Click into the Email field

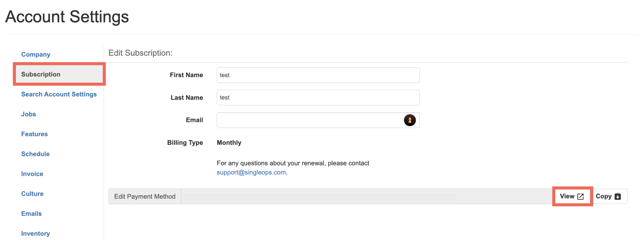pyautogui.click(x=309, y=120)
